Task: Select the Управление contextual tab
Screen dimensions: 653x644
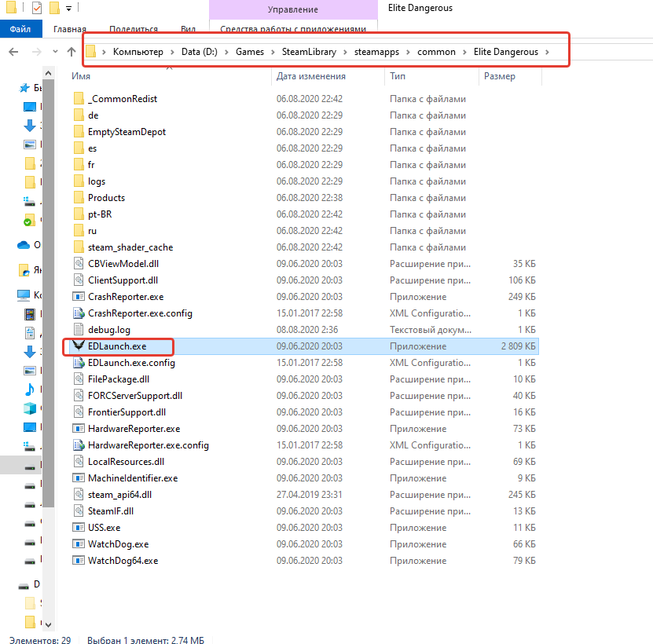Action: tap(293, 9)
